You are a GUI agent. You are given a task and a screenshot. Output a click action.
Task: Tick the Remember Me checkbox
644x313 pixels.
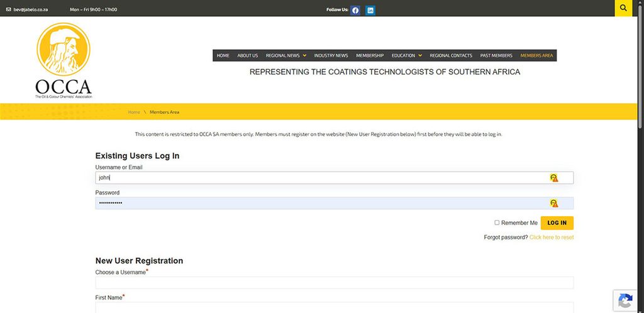[497, 222]
